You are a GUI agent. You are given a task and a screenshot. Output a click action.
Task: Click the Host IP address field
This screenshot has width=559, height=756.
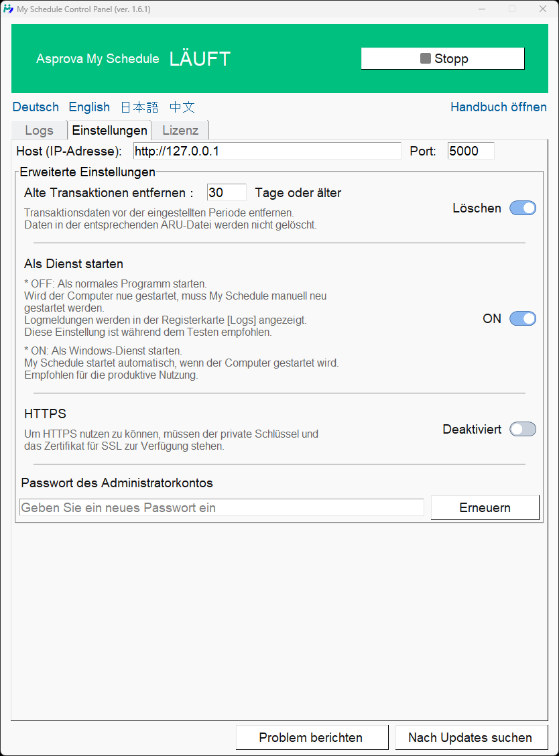pyautogui.click(x=267, y=151)
